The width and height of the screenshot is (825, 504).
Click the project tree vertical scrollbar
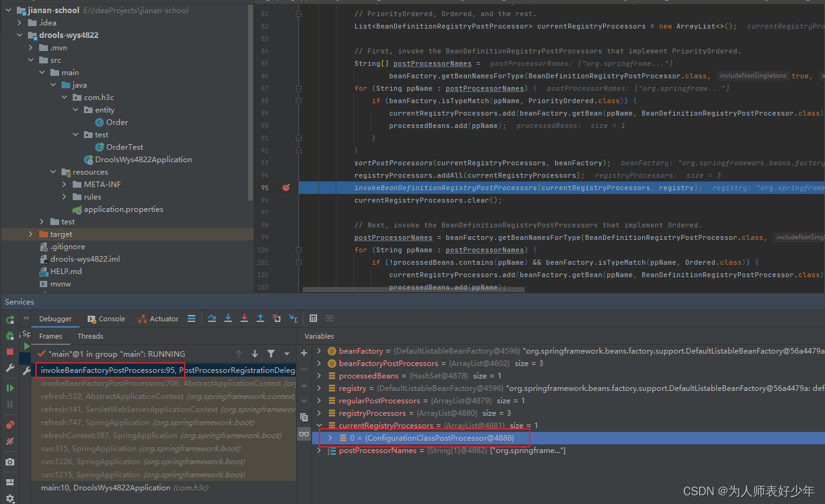[251, 103]
